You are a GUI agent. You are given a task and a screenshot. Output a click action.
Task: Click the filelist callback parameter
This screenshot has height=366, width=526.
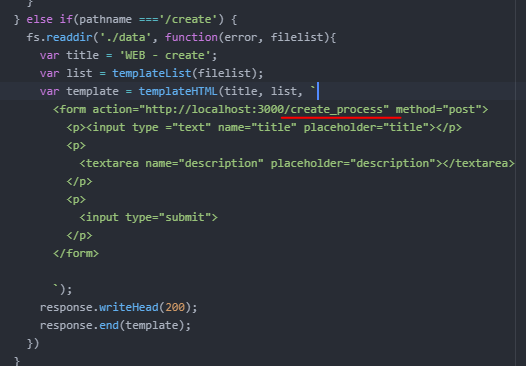pyautogui.click(x=297, y=37)
